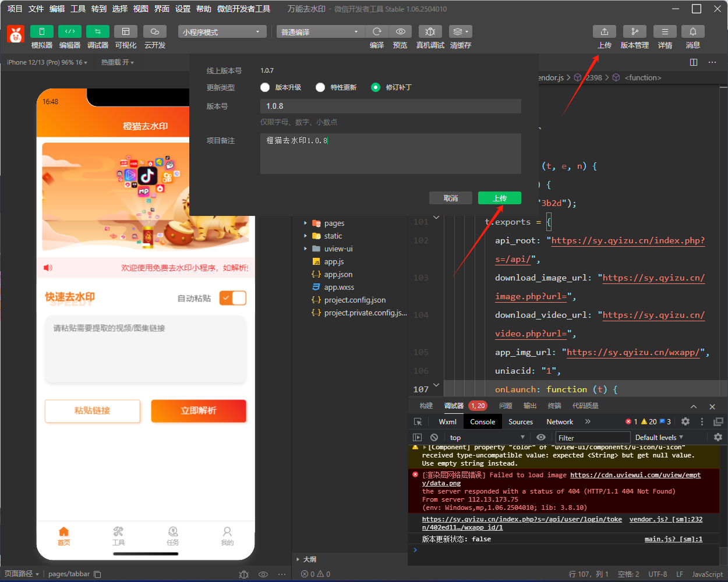Toggle the Simulator (模拟器) panel button
Image resolution: width=728 pixels, height=582 pixels.
click(41, 31)
